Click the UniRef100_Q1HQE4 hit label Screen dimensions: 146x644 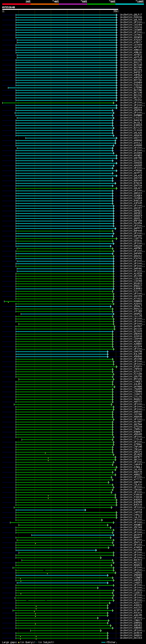tap(131, 196)
